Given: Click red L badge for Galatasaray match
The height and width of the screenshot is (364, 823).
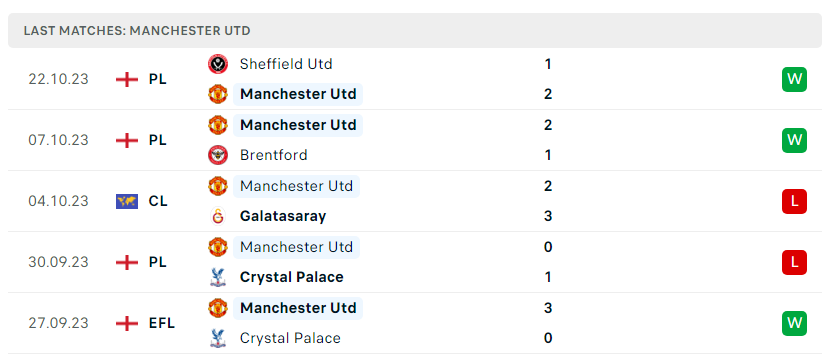Looking at the screenshot, I should click(794, 201).
